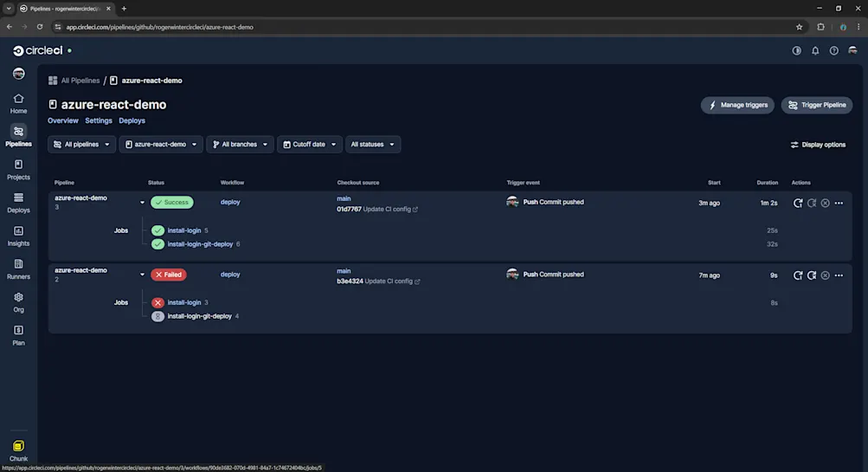The height and width of the screenshot is (472, 868).
Task: Open commit 01d7767 Update CI config
Action: click(x=377, y=209)
